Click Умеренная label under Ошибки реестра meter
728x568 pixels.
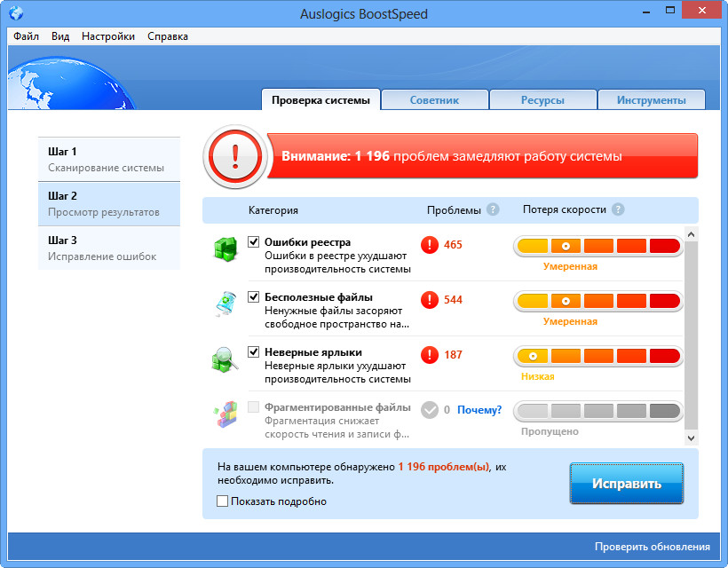pyautogui.click(x=570, y=266)
